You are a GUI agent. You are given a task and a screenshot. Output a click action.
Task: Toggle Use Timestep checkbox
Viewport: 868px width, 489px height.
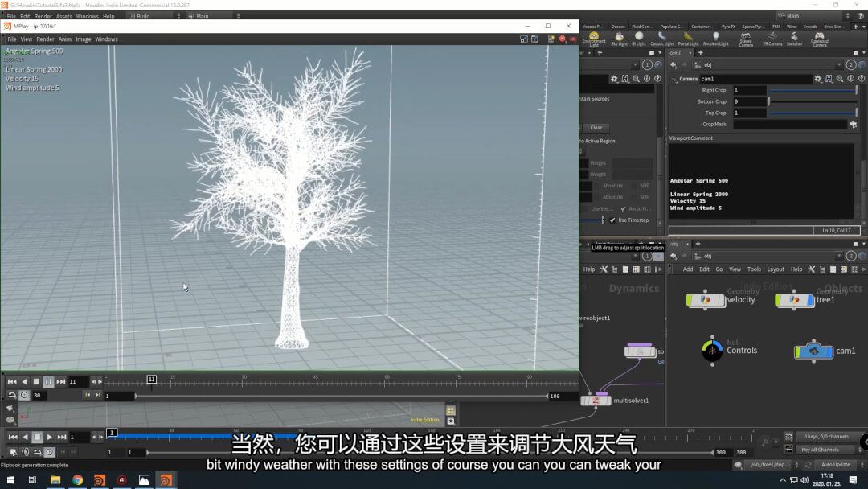point(612,220)
